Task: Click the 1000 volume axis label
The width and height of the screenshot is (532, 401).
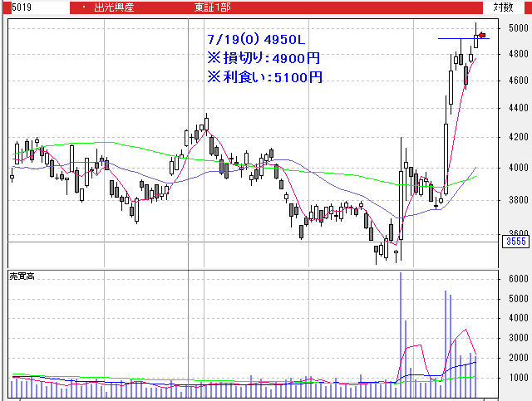Action: 517,378
